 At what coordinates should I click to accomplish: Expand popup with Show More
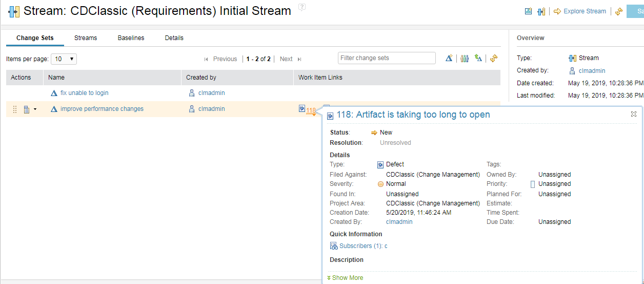(348, 278)
